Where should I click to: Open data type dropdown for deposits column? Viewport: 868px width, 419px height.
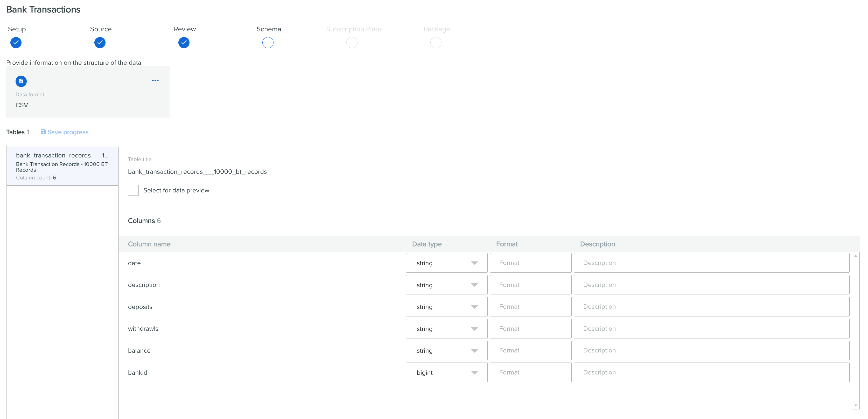pos(446,307)
